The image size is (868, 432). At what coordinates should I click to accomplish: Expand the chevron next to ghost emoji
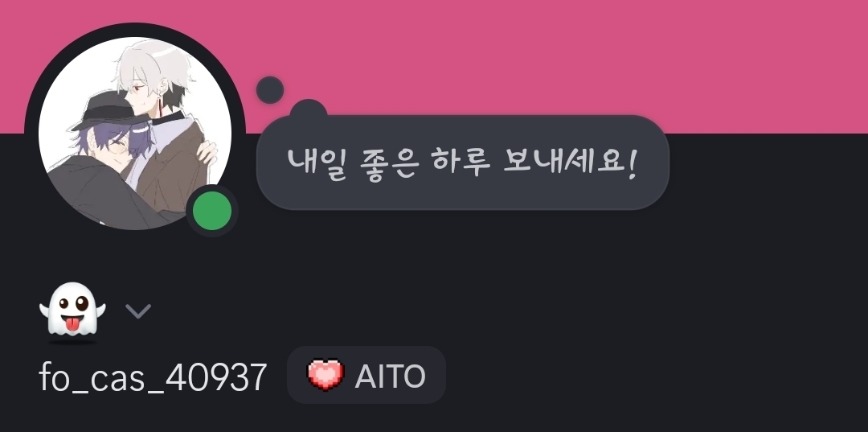point(138,311)
